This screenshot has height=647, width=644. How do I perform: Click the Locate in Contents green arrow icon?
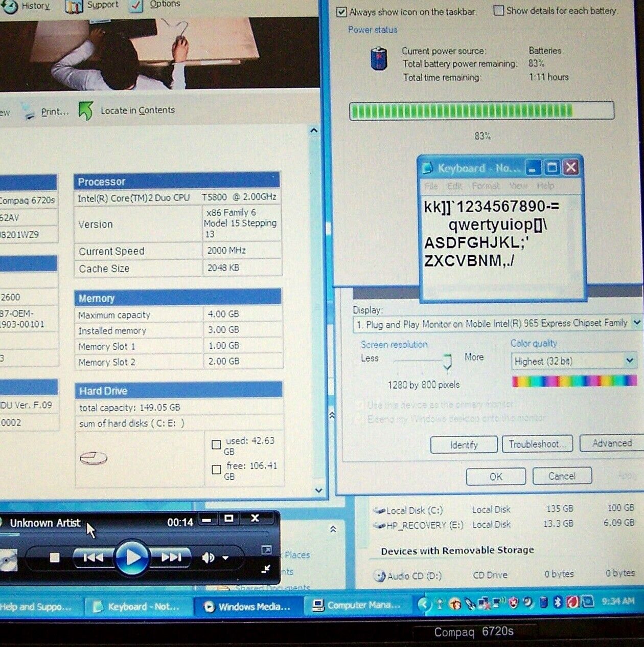click(85, 110)
